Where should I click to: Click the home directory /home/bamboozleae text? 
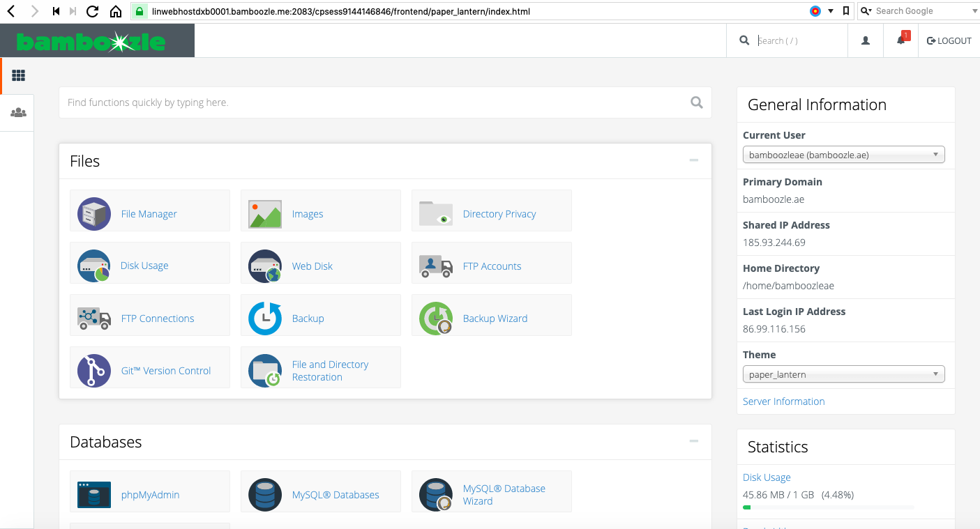pyautogui.click(x=788, y=286)
